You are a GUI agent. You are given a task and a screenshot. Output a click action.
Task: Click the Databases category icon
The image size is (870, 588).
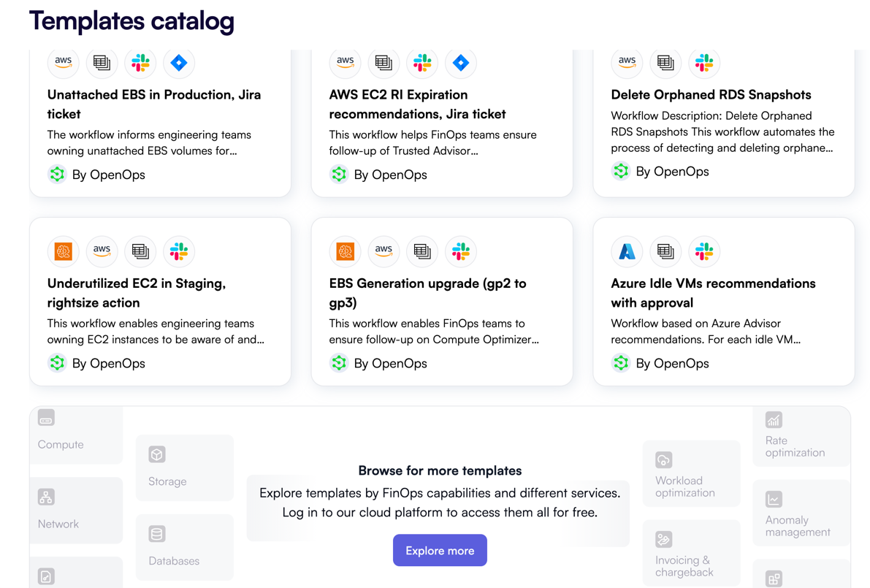click(157, 534)
